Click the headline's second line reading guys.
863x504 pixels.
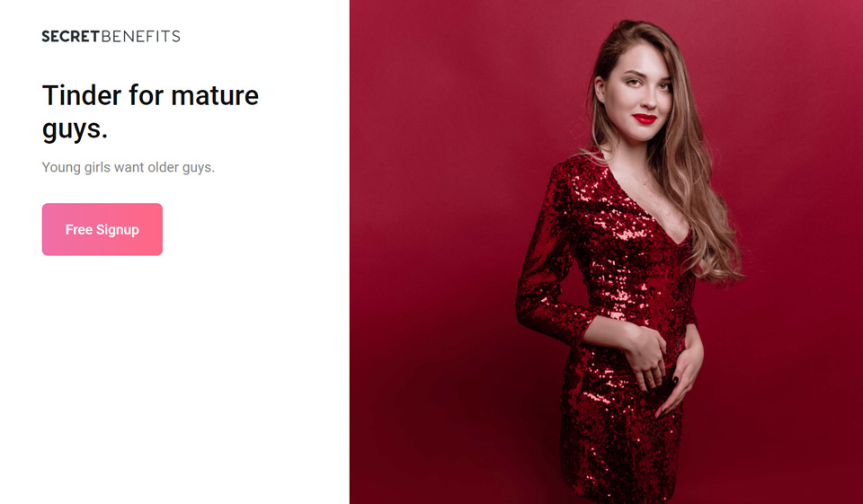point(75,130)
